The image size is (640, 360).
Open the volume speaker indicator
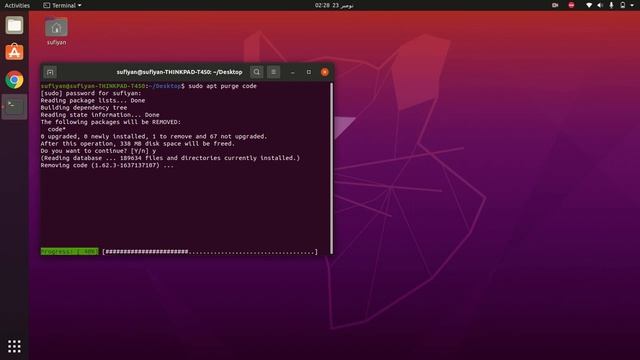600,5
